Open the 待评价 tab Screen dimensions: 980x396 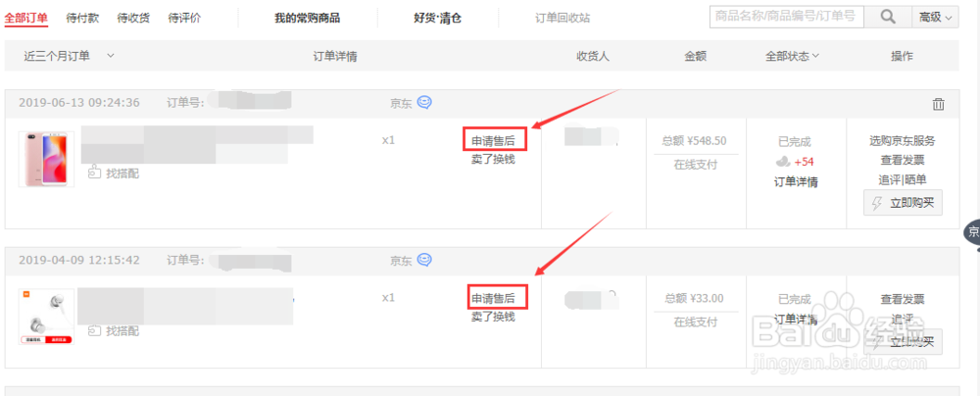[x=184, y=18]
